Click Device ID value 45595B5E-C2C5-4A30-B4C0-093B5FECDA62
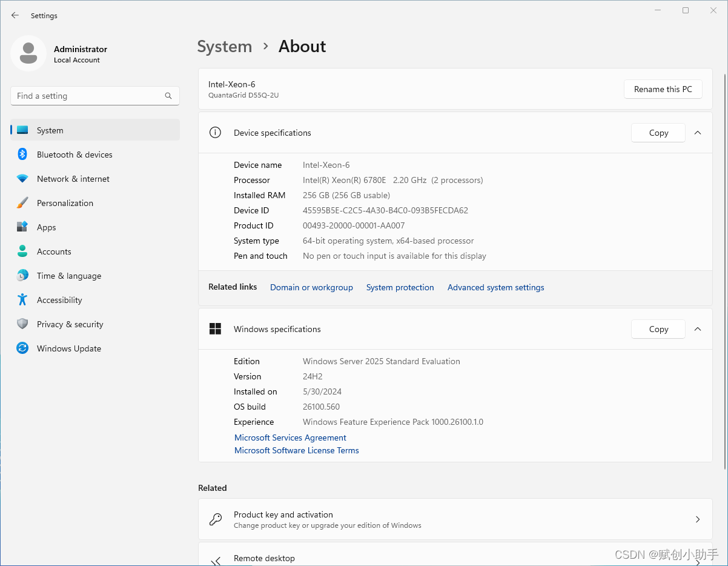The height and width of the screenshot is (566, 728). [x=385, y=210]
